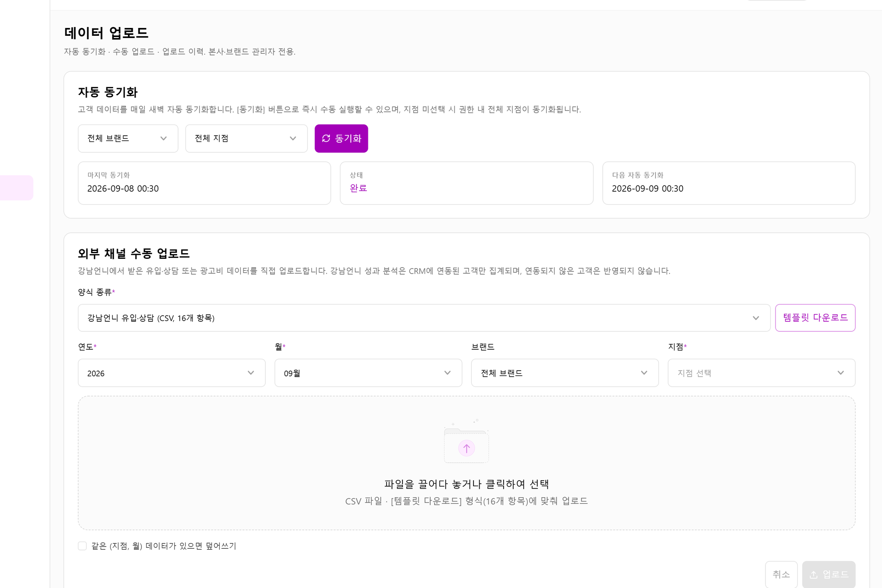The height and width of the screenshot is (588, 882).
Task: Expand the 양식 종류 dropdown
Action: 424,318
